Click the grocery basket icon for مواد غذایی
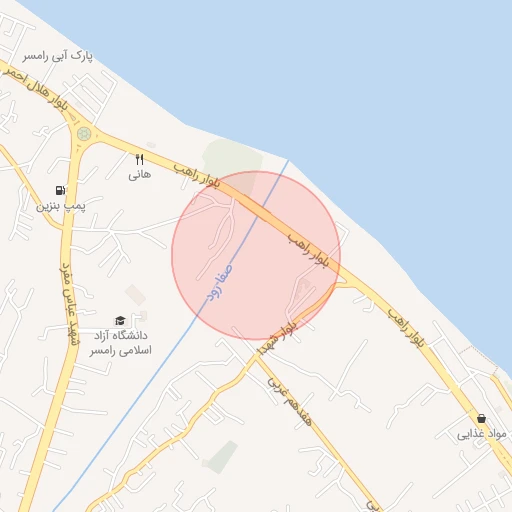This screenshot has width=512, height=512. coord(481,418)
